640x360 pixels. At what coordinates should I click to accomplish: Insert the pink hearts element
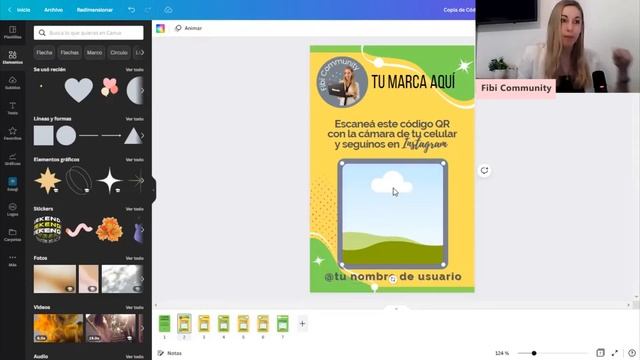pyautogui.click(x=109, y=87)
